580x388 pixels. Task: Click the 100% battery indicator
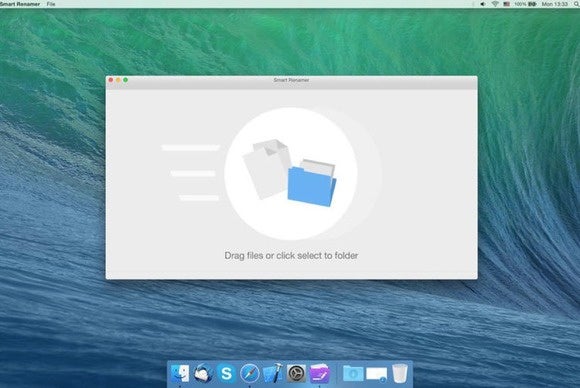[x=525, y=4]
